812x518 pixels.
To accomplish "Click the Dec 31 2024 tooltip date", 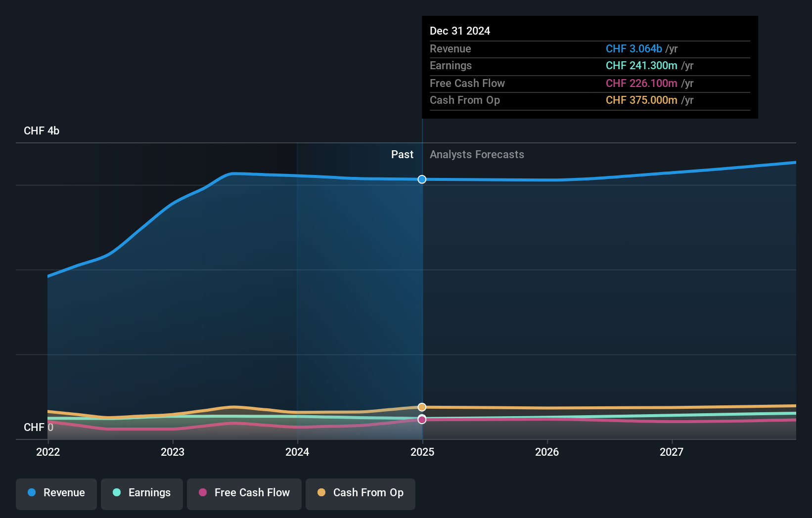I will click(x=460, y=31).
